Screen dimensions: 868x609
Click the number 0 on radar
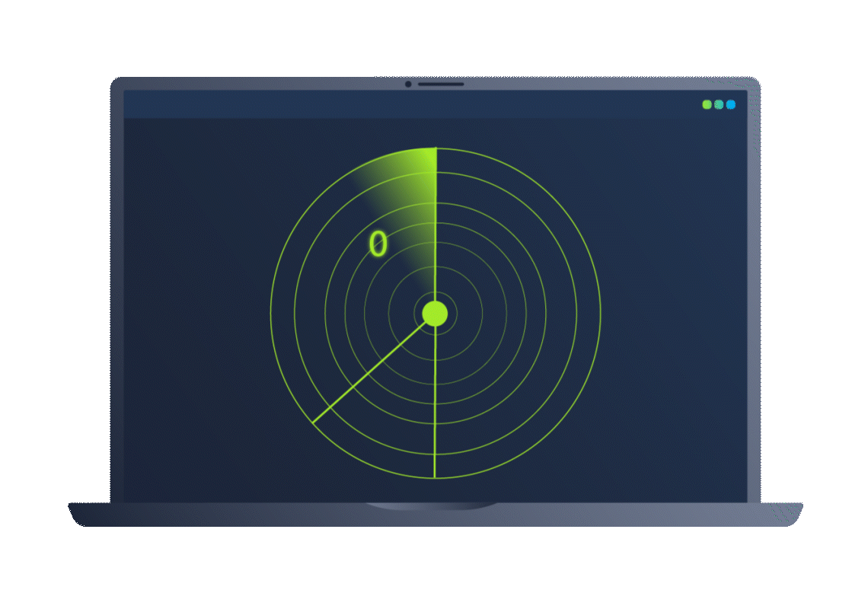[378, 244]
